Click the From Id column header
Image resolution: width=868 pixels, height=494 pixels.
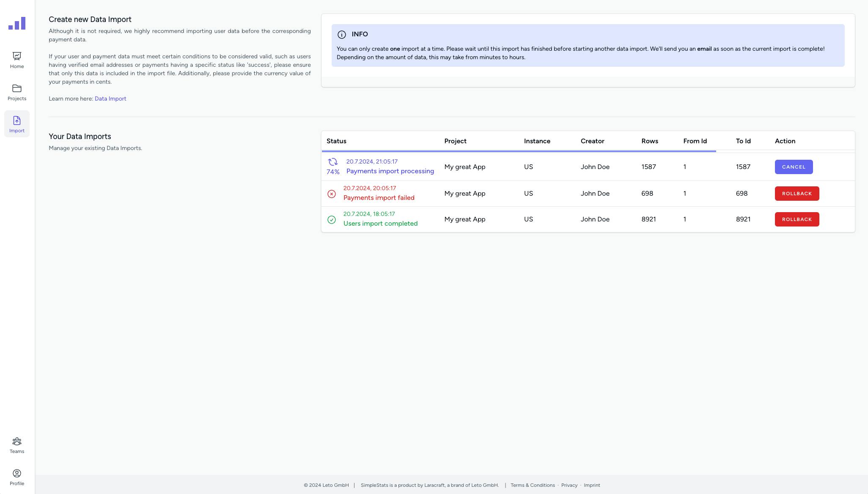[x=695, y=141]
